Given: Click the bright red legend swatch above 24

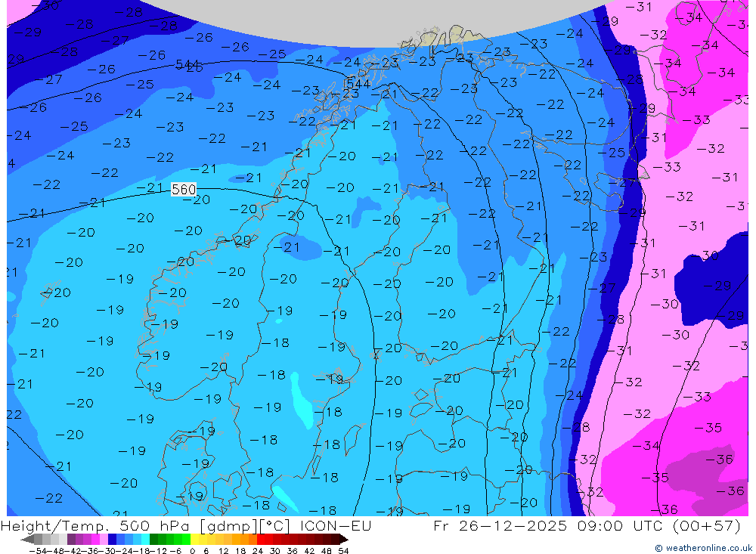Looking at the screenshot, I should 261,540.
